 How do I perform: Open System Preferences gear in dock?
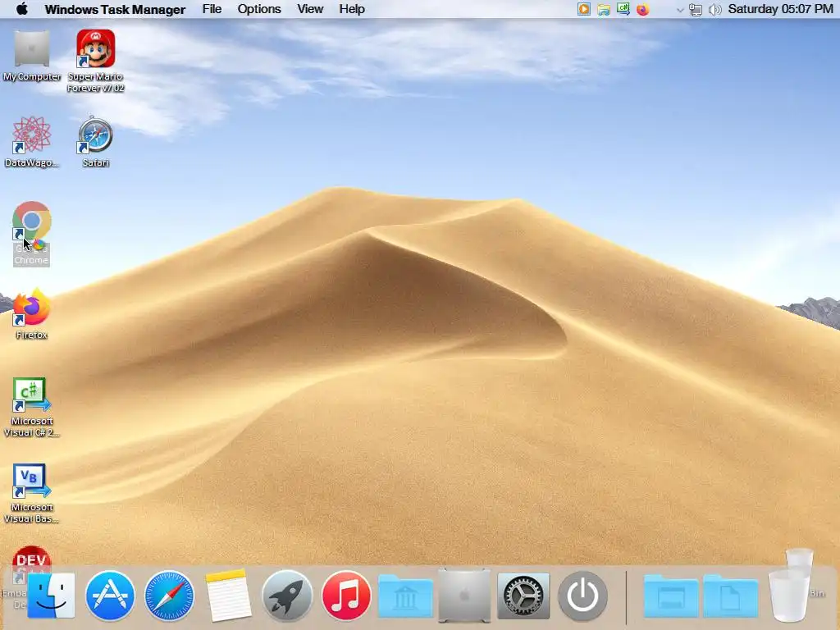pyautogui.click(x=523, y=596)
